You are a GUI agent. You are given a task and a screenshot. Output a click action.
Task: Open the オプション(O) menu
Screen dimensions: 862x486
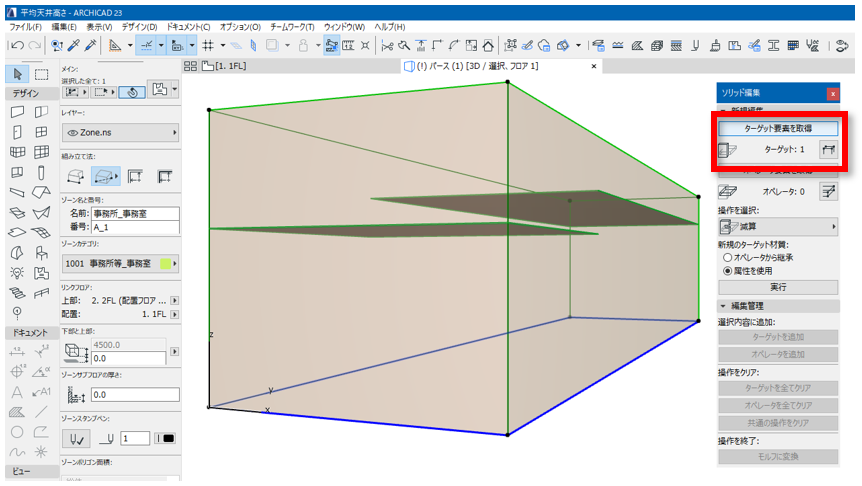[240, 27]
